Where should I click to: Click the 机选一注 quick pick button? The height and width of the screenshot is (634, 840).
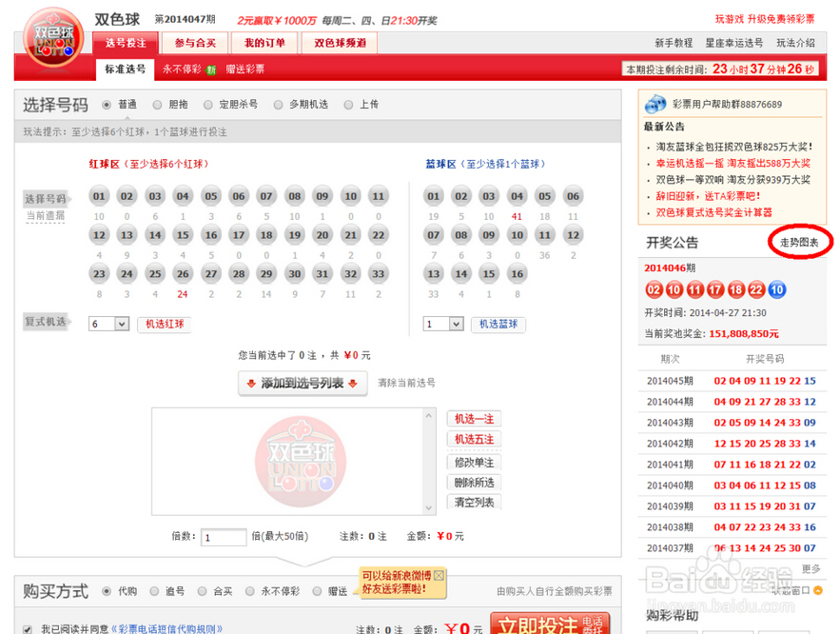pyautogui.click(x=473, y=419)
